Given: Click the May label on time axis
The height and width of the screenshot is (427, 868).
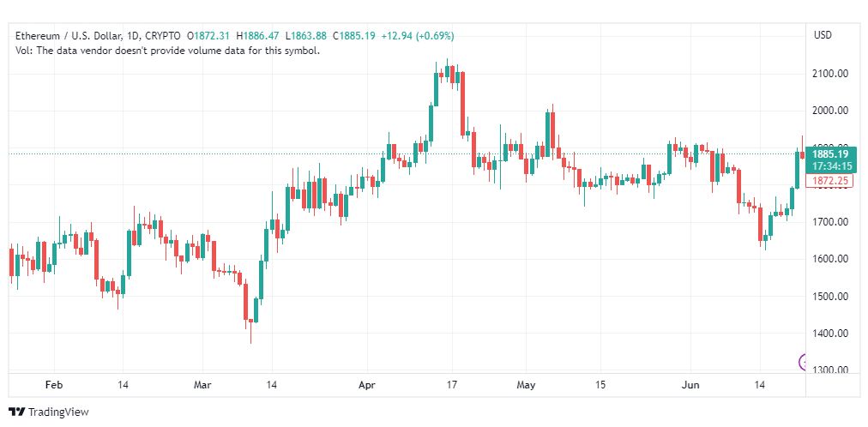Looking at the screenshot, I should click(526, 385).
